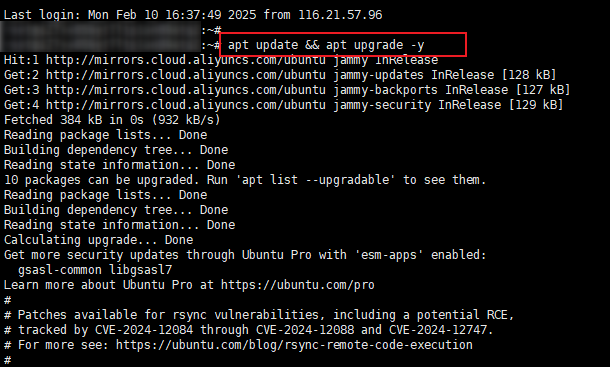The image size is (610, 367).
Task: Click the https://ubuntu.com/pro URL
Action: point(298,285)
